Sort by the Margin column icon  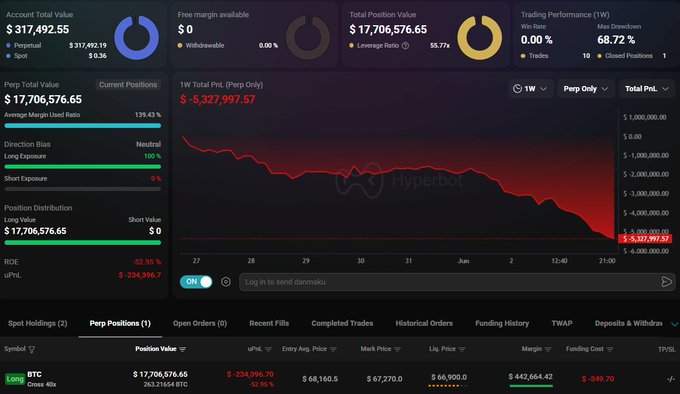548,349
